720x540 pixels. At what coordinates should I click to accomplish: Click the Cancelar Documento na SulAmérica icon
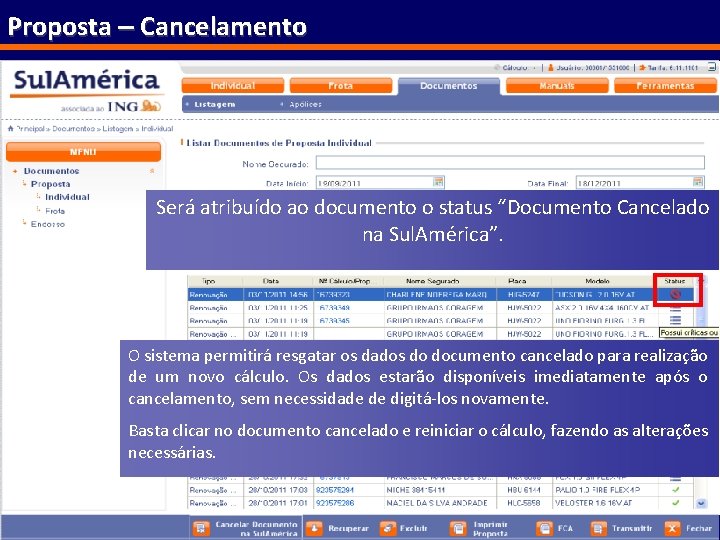(x=201, y=529)
